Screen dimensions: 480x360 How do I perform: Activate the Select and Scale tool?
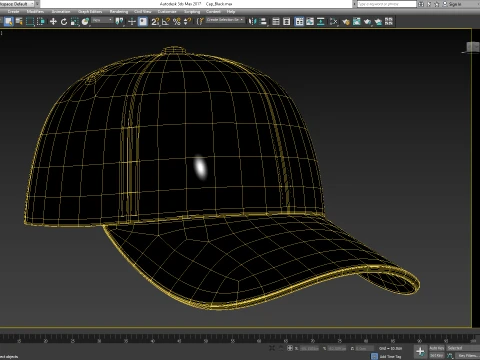(x=75, y=22)
